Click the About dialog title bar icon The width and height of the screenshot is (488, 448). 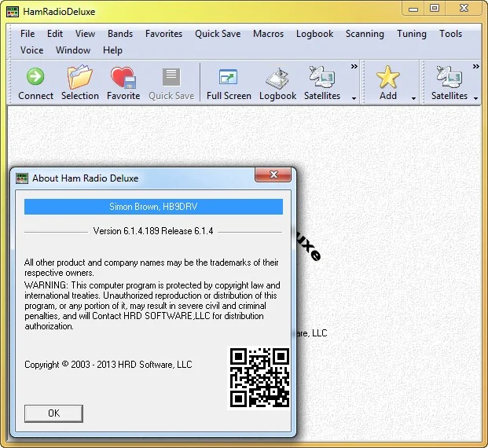(22, 178)
